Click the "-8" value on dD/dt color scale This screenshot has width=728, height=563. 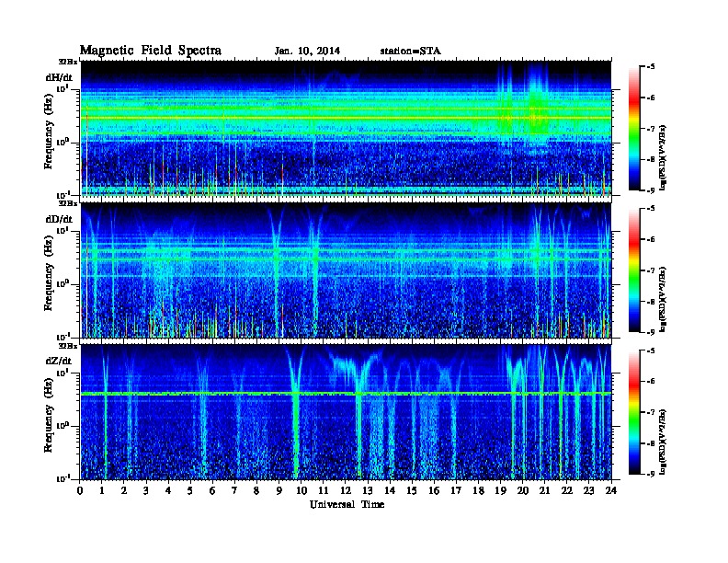[x=651, y=301]
